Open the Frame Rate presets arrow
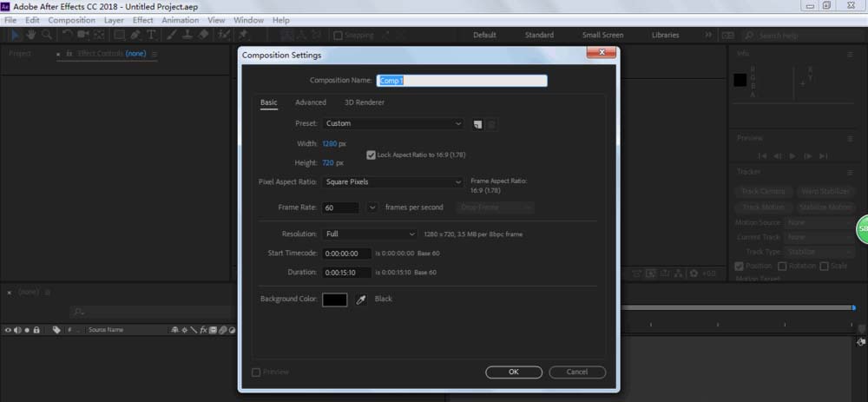The height and width of the screenshot is (402, 868). pos(372,208)
